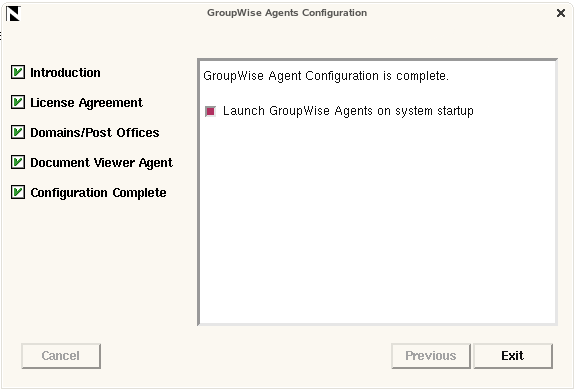Click the License Agreement checkmark icon

[x=18, y=102]
